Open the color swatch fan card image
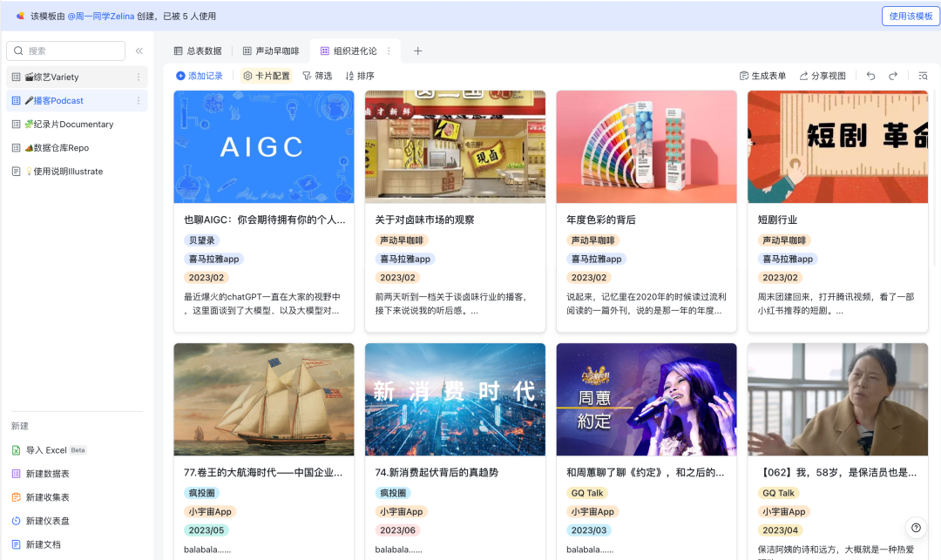Screen dimensions: 941x560 click(647, 147)
